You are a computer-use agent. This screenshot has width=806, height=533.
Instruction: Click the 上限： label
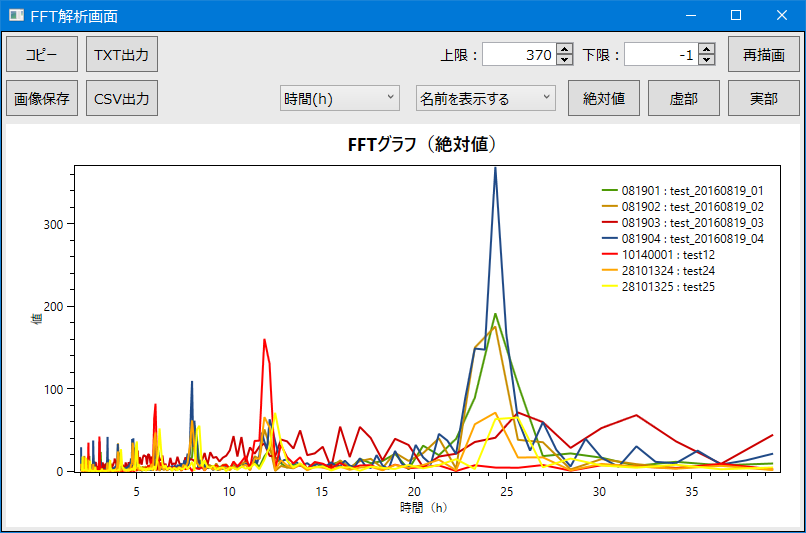click(459, 54)
